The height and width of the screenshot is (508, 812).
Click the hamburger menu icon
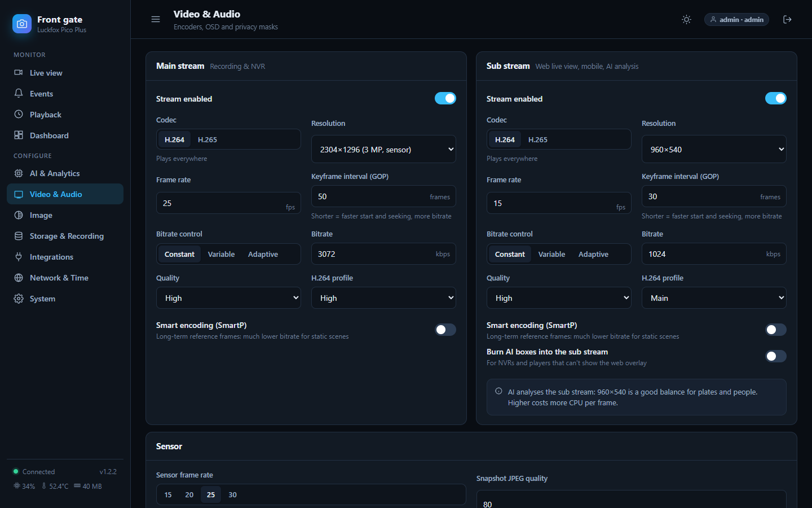156,19
